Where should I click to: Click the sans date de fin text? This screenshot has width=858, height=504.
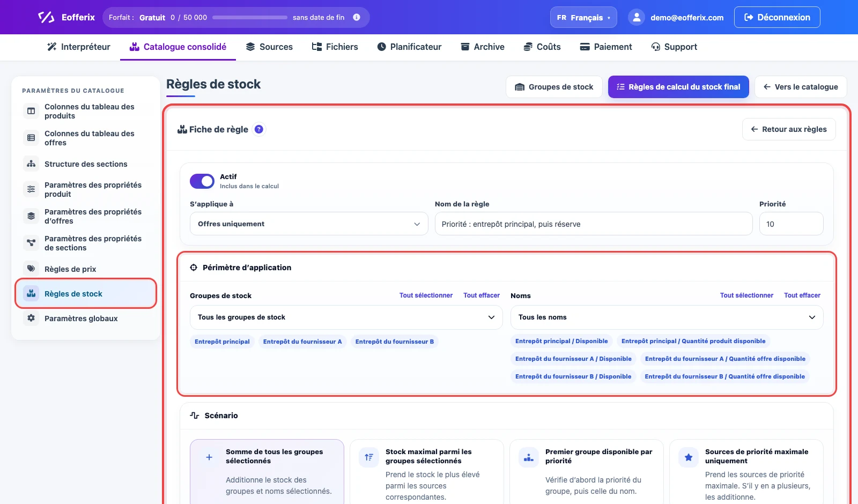pos(319,17)
